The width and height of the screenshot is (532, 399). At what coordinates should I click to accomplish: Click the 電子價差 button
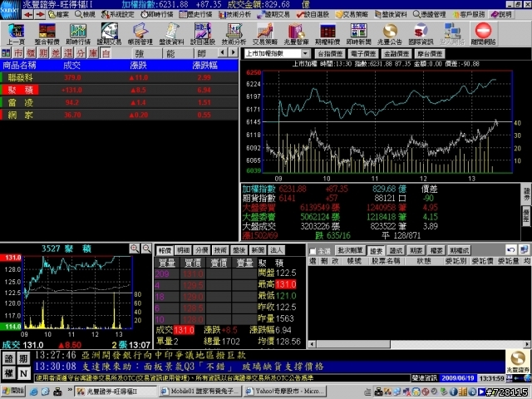pos(363,53)
